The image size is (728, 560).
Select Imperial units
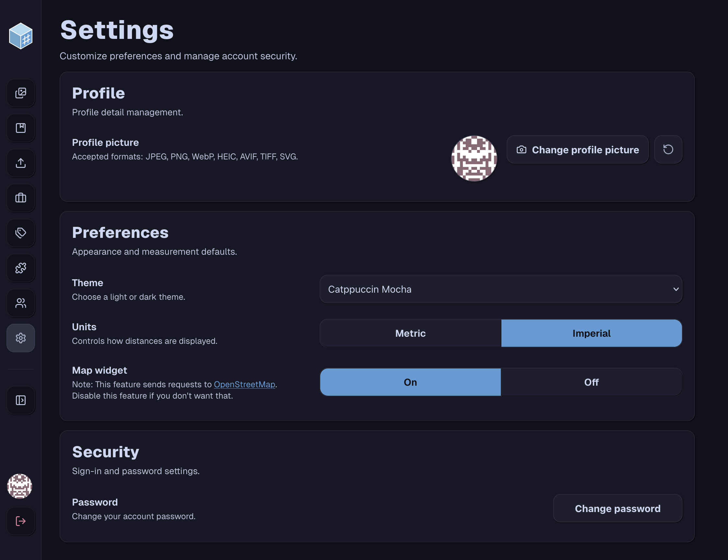591,333
